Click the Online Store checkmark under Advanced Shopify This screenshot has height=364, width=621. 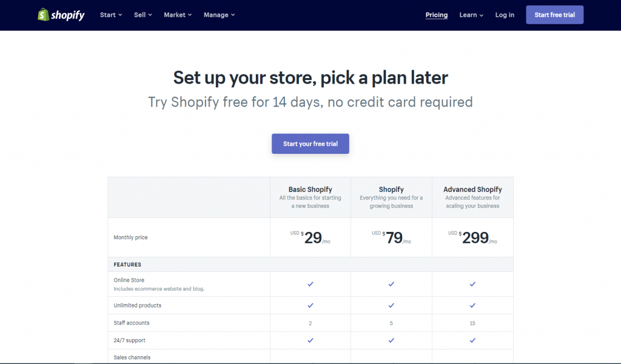tap(472, 284)
